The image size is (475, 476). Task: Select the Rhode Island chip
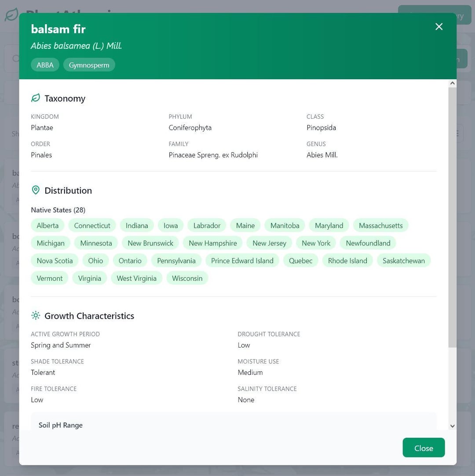pyautogui.click(x=347, y=261)
